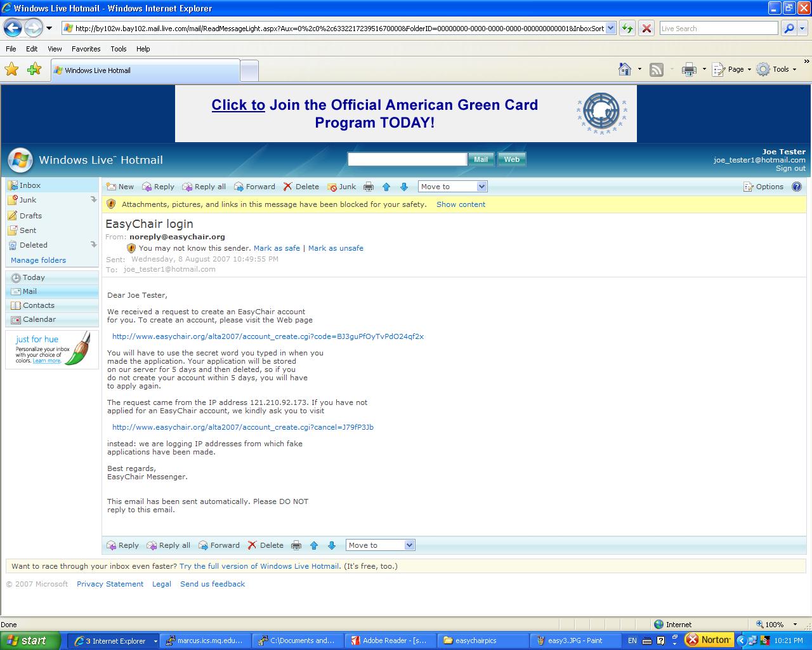Refresh the page with green arrows icon
This screenshot has height=650, width=812.
tap(627, 28)
